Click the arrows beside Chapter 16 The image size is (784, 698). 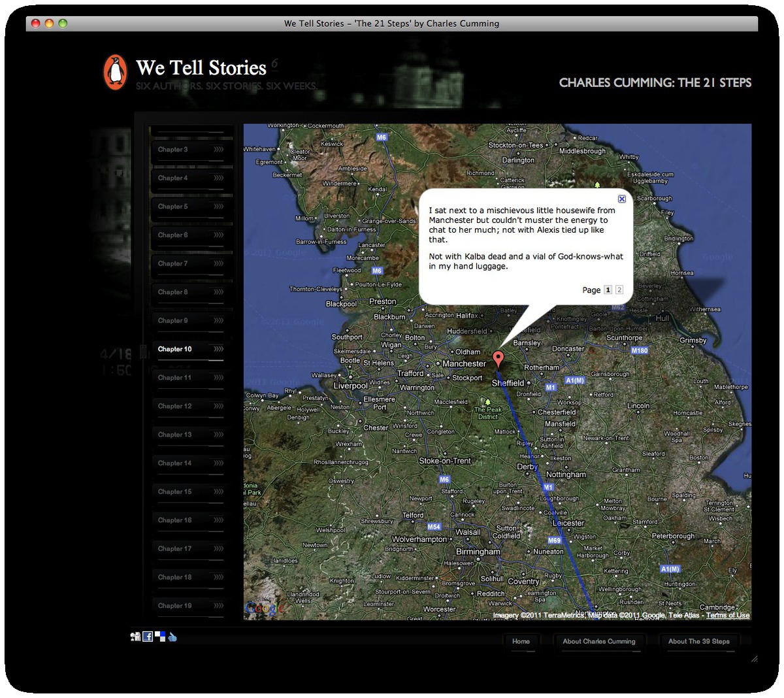click(x=219, y=520)
